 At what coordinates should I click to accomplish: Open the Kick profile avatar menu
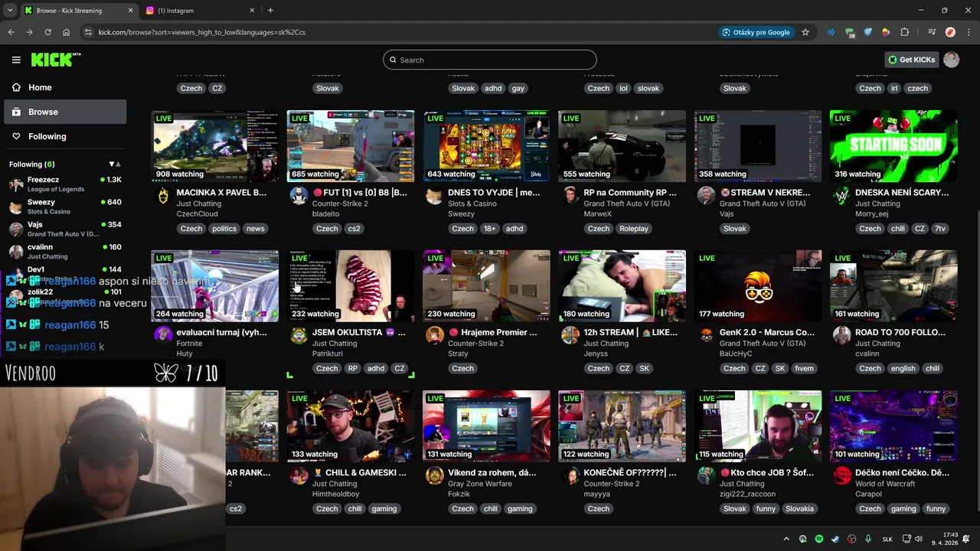952,60
